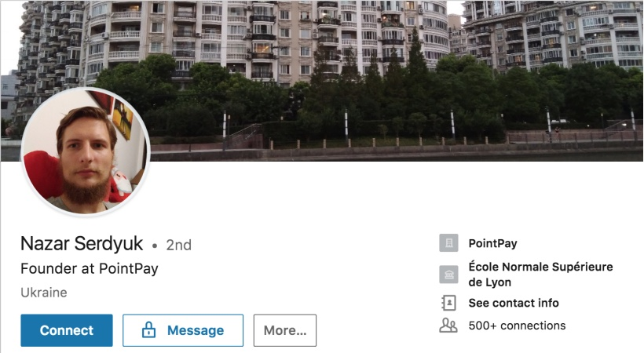Click the contact book icon
Viewport: 644px width, 353px height.
pyautogui.click(x=448, y=303)
